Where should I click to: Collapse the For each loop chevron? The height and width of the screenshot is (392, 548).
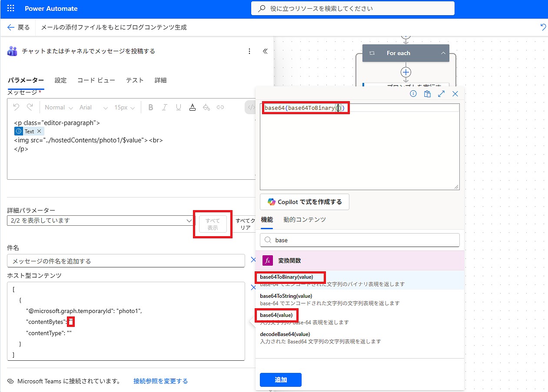pos(443,53)
